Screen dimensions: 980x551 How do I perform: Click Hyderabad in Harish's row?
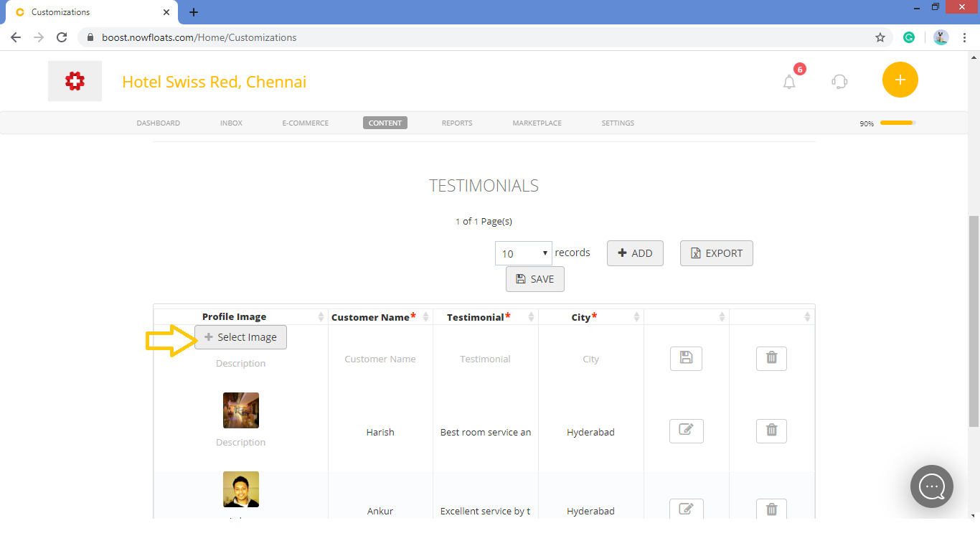click(x=590, y=432)
